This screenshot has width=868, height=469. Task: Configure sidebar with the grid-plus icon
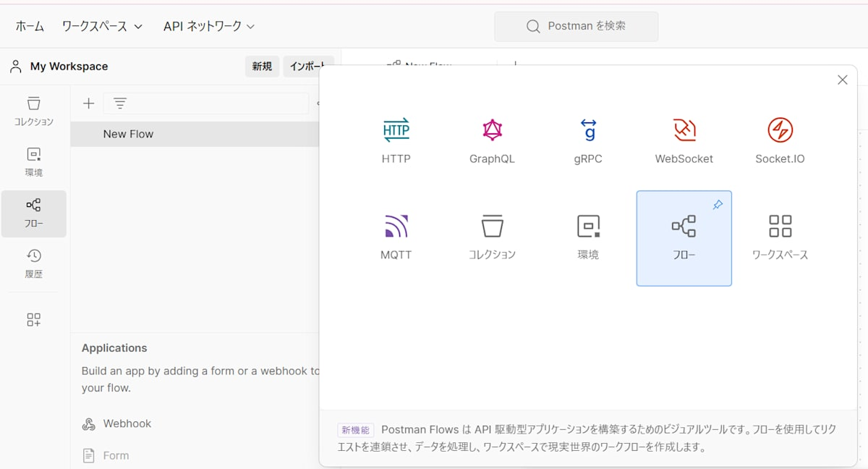point(34,320)
